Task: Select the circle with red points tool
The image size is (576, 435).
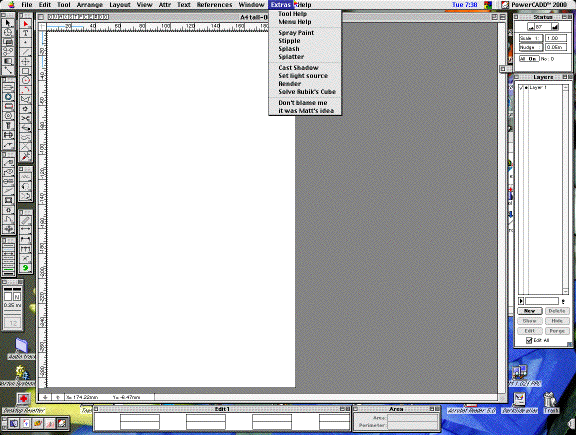Action: click(25, 80)
